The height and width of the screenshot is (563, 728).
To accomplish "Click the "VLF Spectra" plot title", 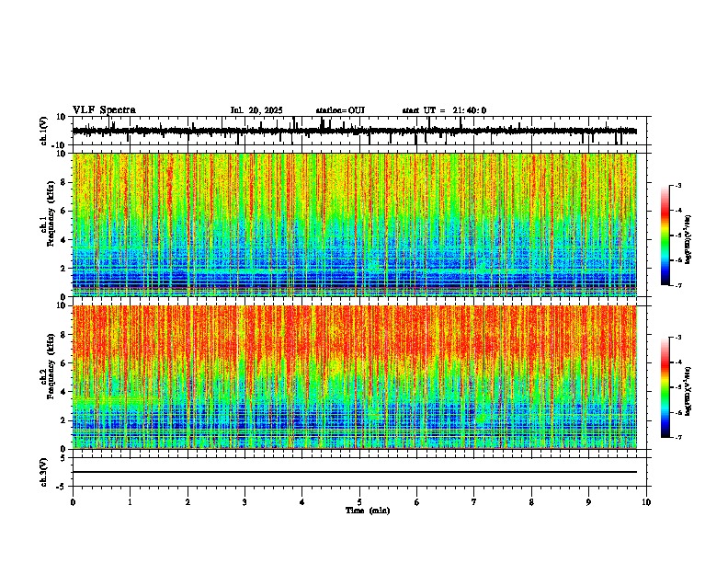I will coord(104,110).
